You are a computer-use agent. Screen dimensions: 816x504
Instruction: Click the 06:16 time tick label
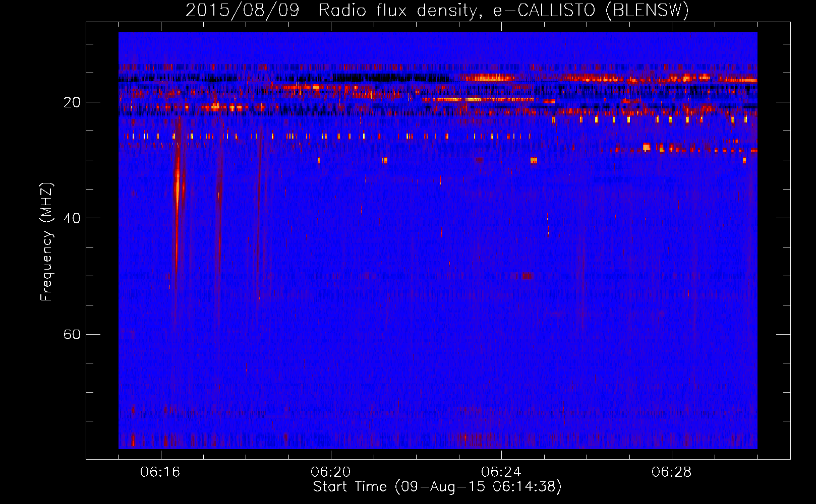tap(160, 472)
